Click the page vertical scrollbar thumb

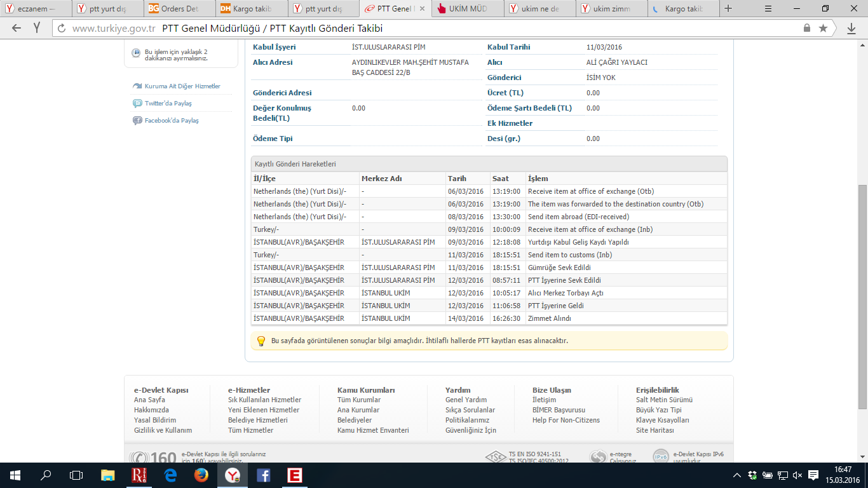[862, 297]
